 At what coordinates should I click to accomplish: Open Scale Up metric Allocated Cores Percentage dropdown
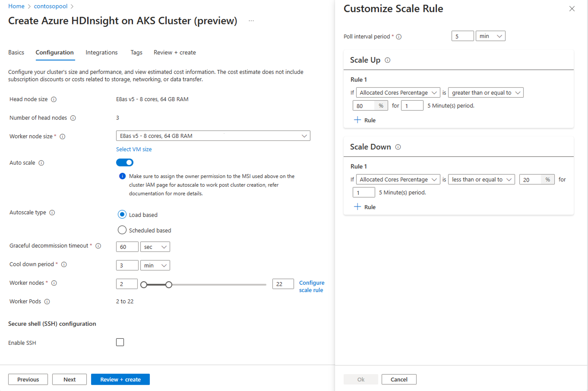pyautogui.click(x=398, y=93)
